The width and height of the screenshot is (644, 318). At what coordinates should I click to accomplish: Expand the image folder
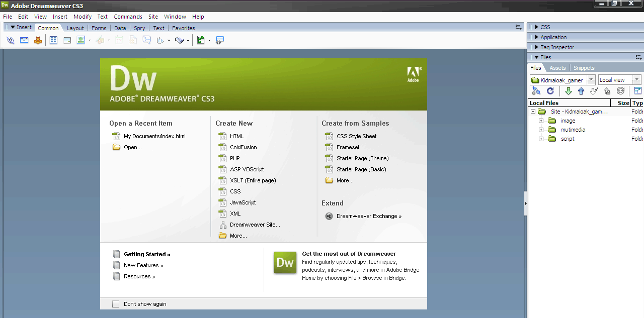pyautogui.click(x=541, y=121)
